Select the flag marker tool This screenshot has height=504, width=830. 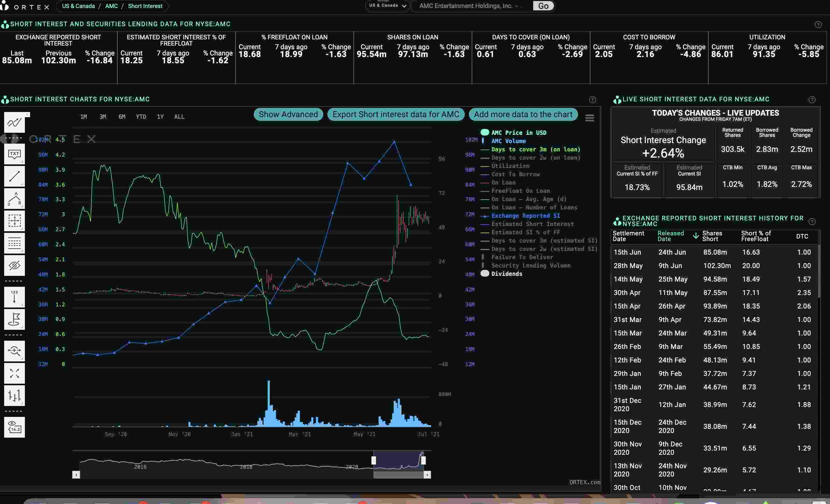pyautogui.click(x=14, y=320)
